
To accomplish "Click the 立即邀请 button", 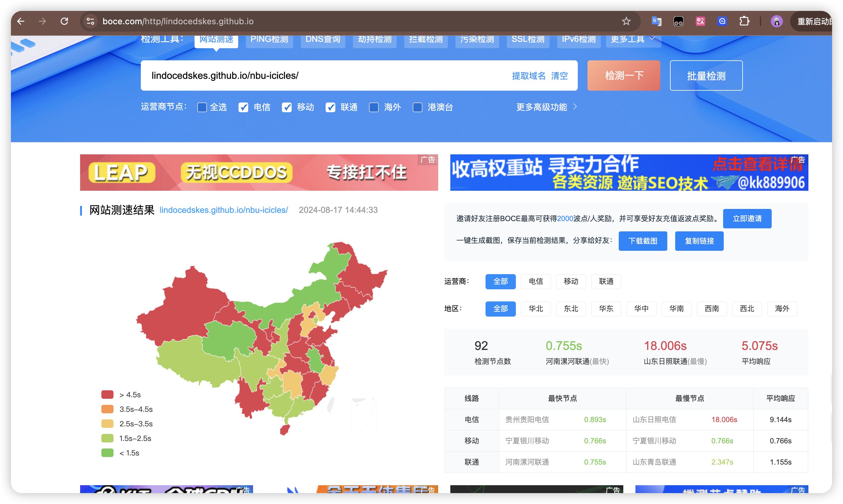I will pyautogui.click(x=747, y=218).
